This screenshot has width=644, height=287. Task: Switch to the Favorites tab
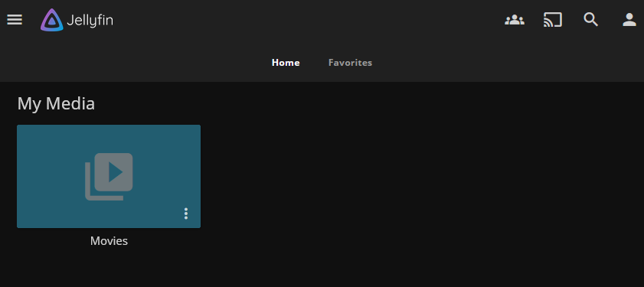point(350,63)
